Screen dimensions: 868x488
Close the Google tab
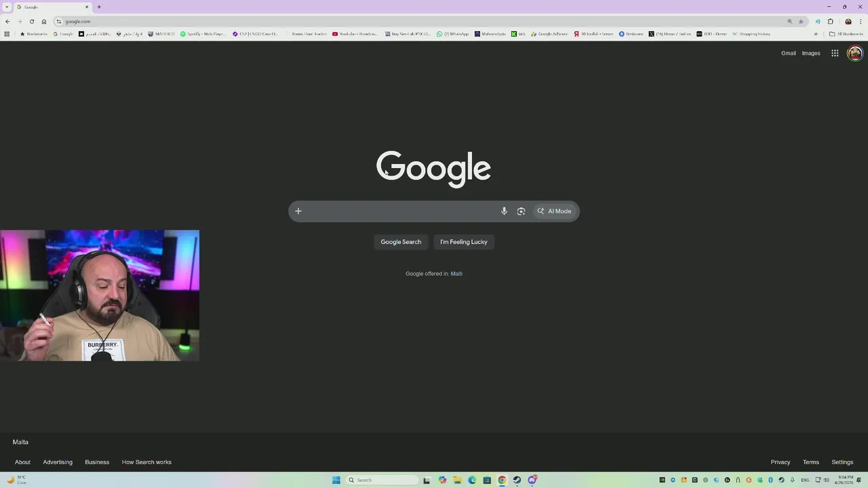tap(87, 7)
